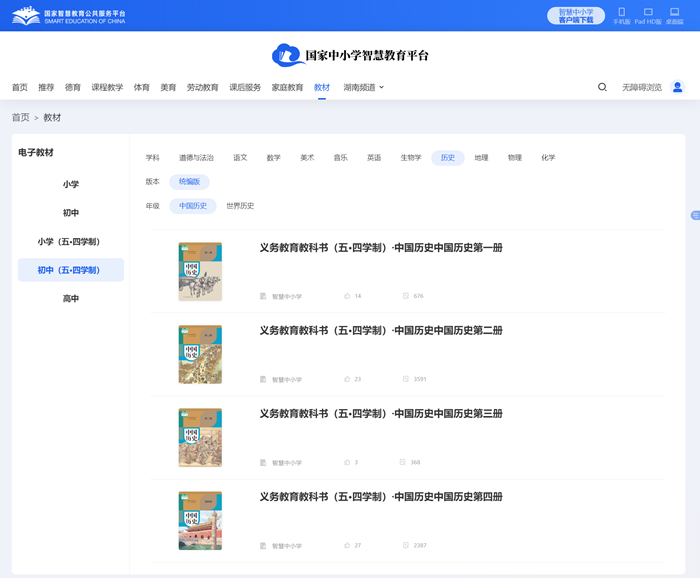The width and height of the screenshot is (700, 578).
Task: Filter by subject 化学
Action: (x=548, y=158)
